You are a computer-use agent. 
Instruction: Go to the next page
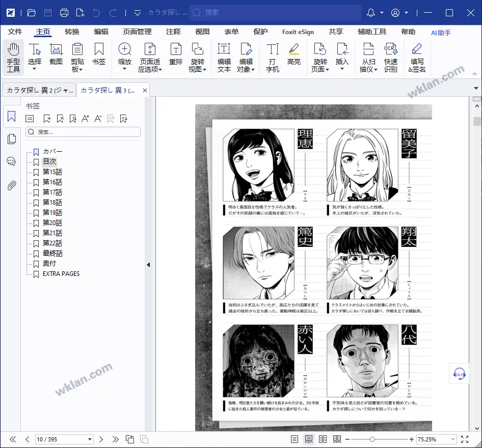(101, 439)
